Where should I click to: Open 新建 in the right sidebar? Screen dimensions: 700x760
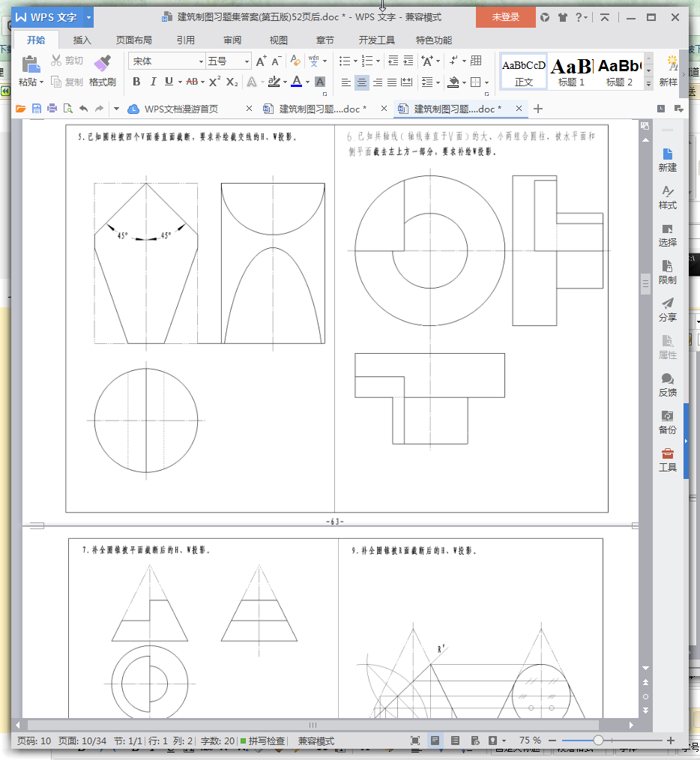tap(668, 160)
